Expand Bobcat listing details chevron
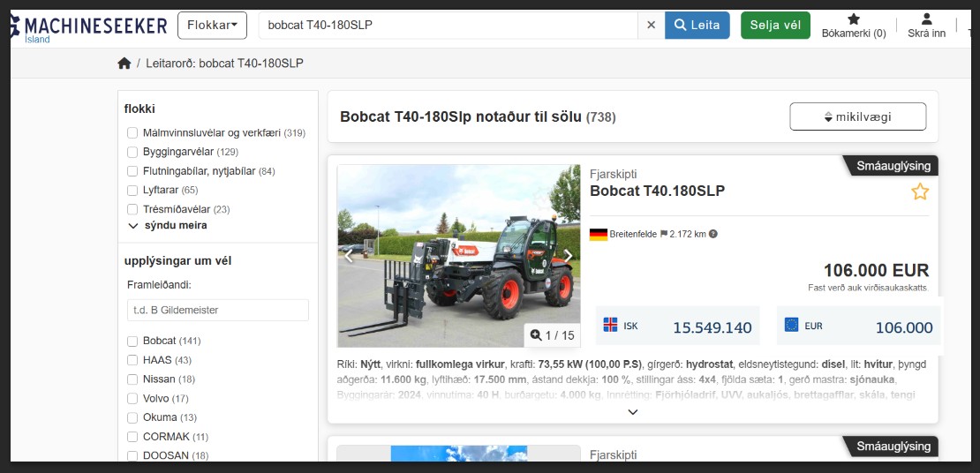980x473 pixels. point(632,412)
